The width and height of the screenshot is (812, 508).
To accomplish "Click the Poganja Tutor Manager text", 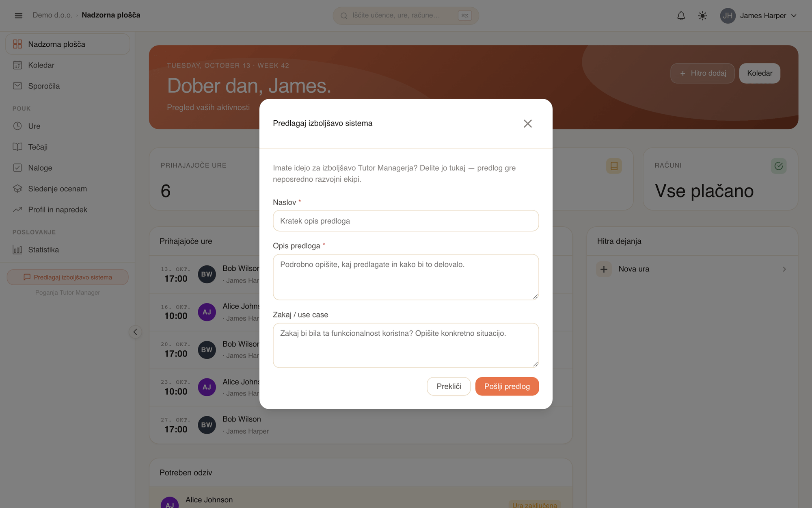I will tap(67, 293).
